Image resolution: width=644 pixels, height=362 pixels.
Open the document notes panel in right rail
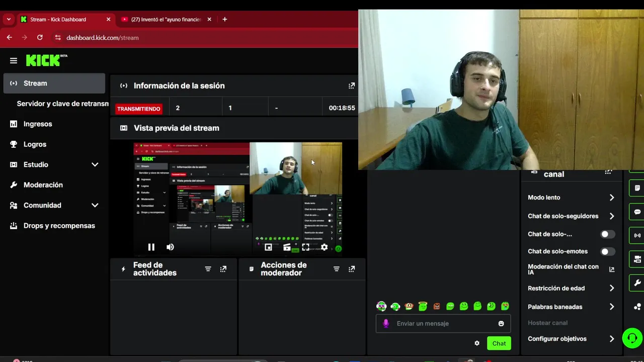pyautogui.click(x=637, y=188)
